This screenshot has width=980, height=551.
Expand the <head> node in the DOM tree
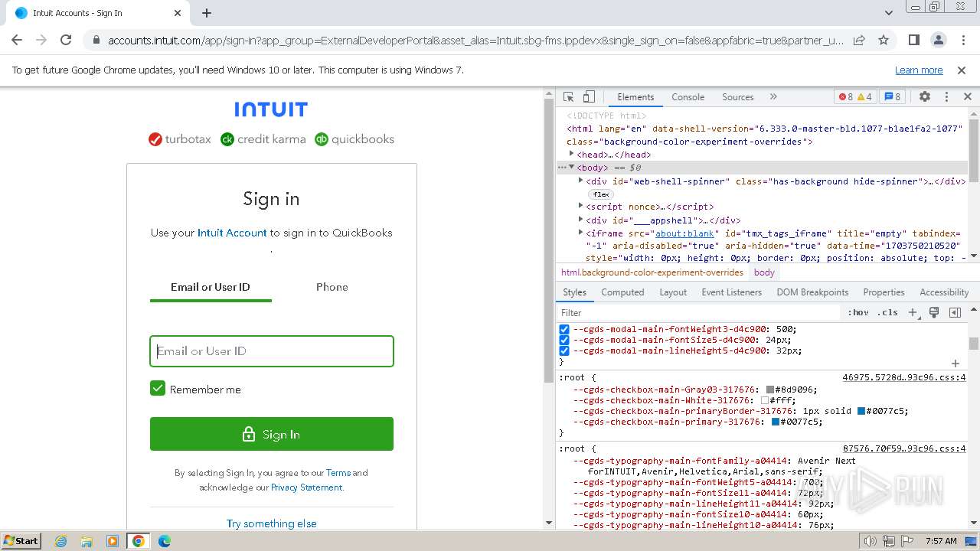click(571, 155)
